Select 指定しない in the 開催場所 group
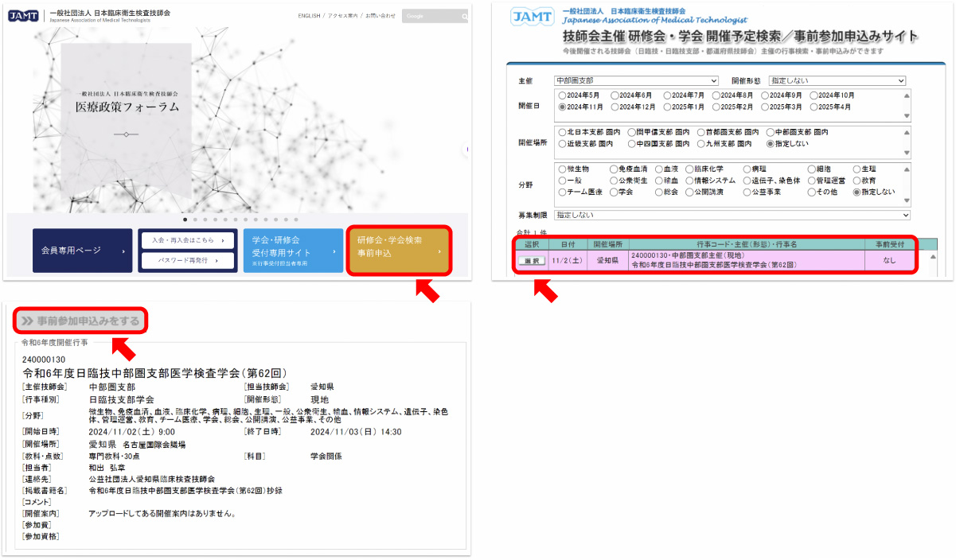The height and width of the screenshot is (560, 956). coord(770,144)
